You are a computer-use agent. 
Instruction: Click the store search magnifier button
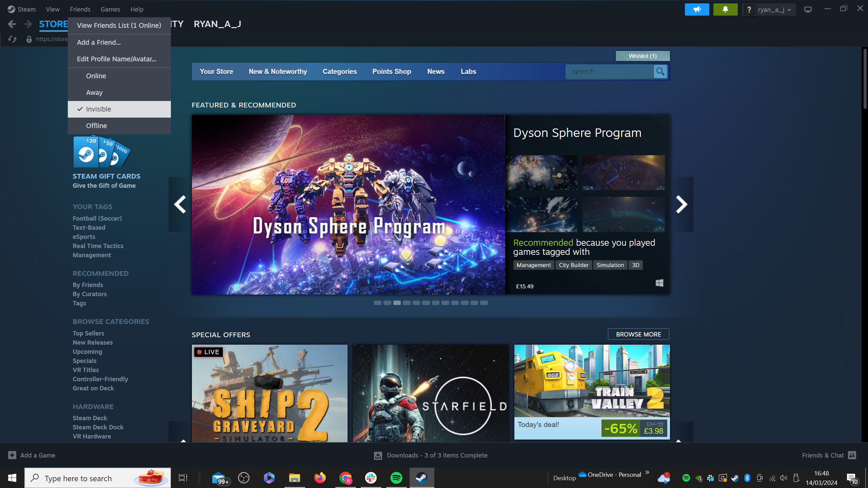click(x=660, y=72)
